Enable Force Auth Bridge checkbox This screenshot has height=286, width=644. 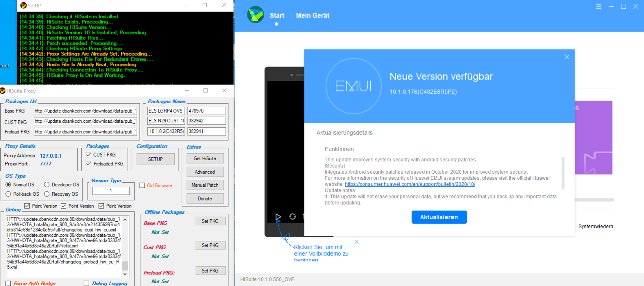pos(8,283)
